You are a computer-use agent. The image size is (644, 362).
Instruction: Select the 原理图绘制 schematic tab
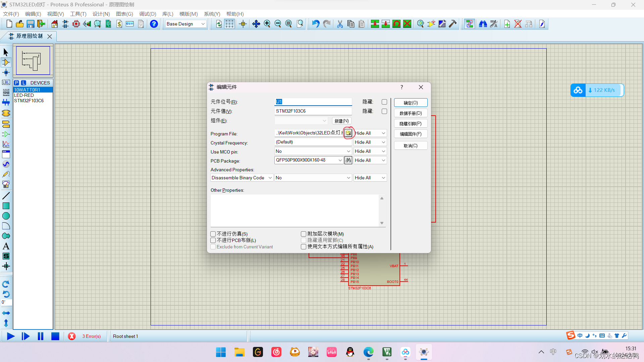click(30, 36)
